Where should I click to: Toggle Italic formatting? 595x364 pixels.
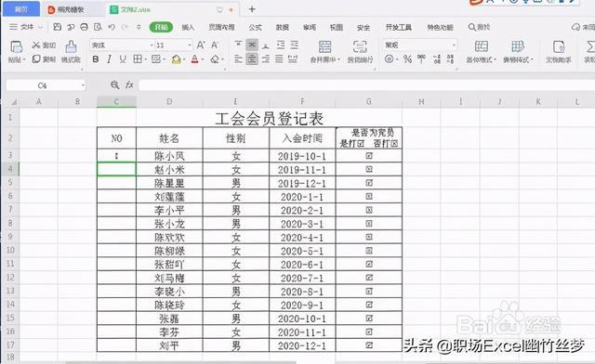pyautogui.click(x=109, y=59)
